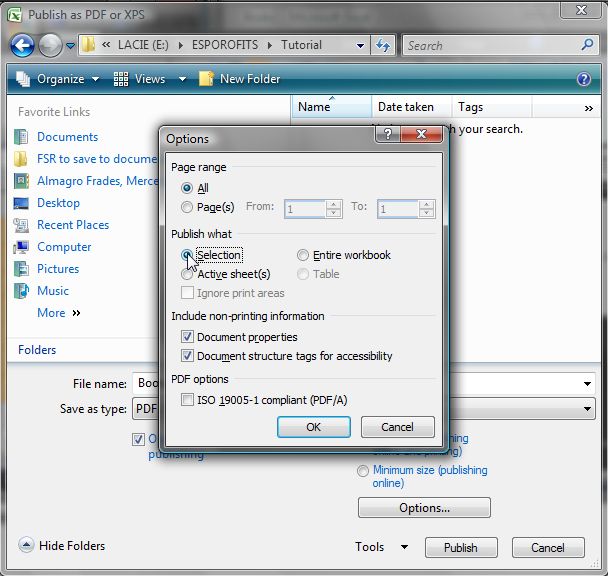The width and height of the screenshot is (608, 576).
Task: Expand the Views dropdown arrow
Action: click(182, 80)
